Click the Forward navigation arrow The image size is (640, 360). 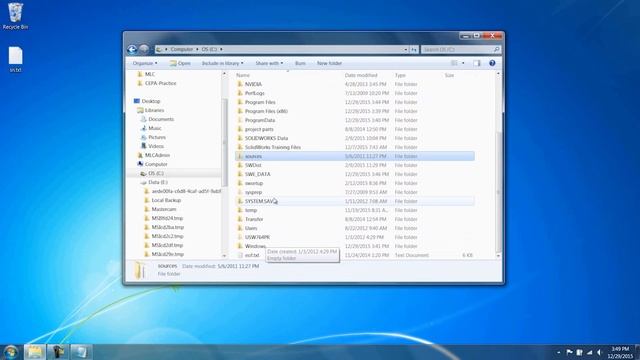[x=144, y=49]
